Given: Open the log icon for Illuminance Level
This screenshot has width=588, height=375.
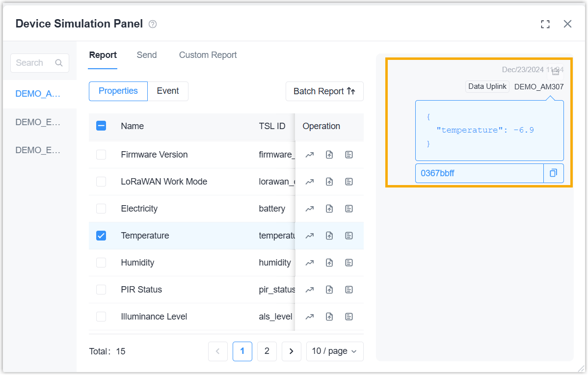Looking at the screenshot, I should coord(349,317).
